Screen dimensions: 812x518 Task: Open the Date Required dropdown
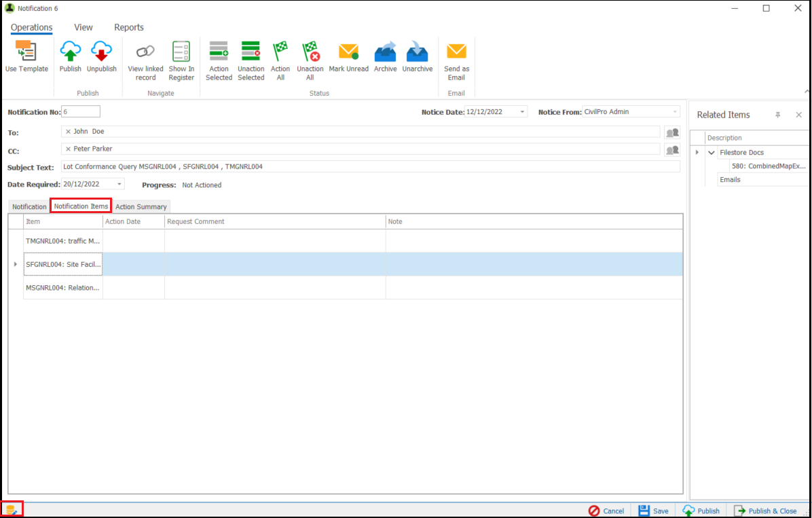click(x=119, y=185)
